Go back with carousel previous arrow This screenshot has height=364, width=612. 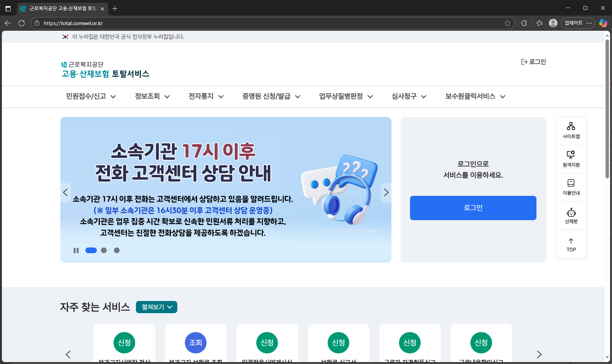[66, 192]
